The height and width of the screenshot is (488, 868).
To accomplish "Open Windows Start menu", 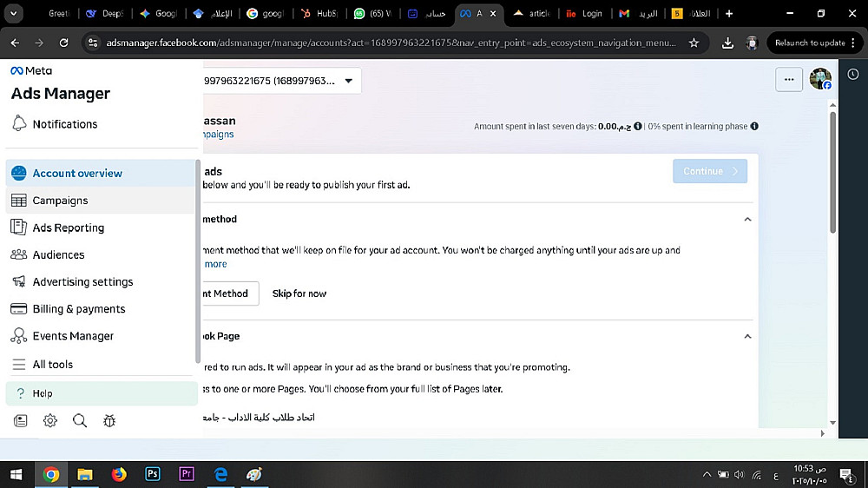I will coord(16,474).
